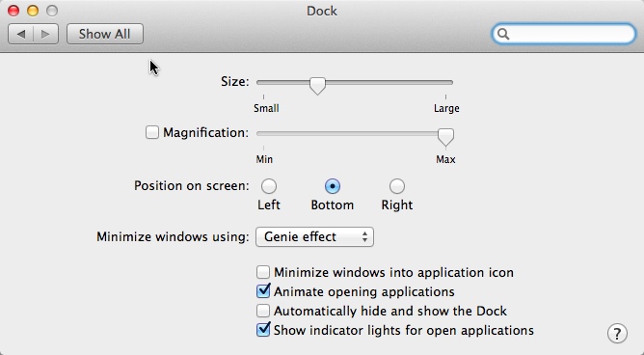Select the Right dock position radio button
The image size is (644, 355).
(397, 186)
